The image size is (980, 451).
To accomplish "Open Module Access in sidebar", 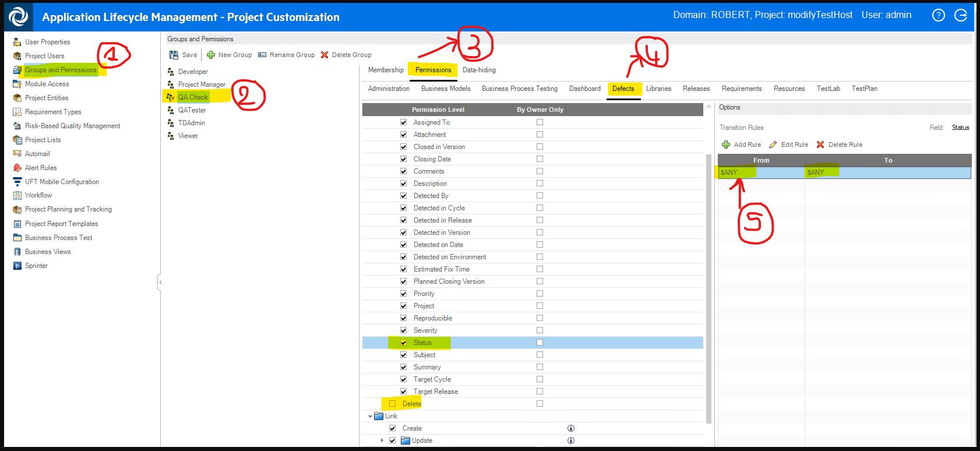I will click(47, 84).
